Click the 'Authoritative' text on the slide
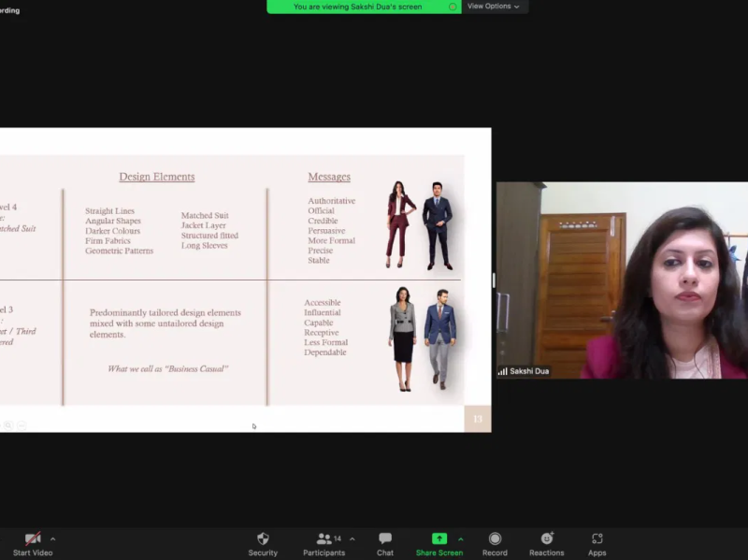The height and width of the screenshot is (560, 748). point(332,201)
